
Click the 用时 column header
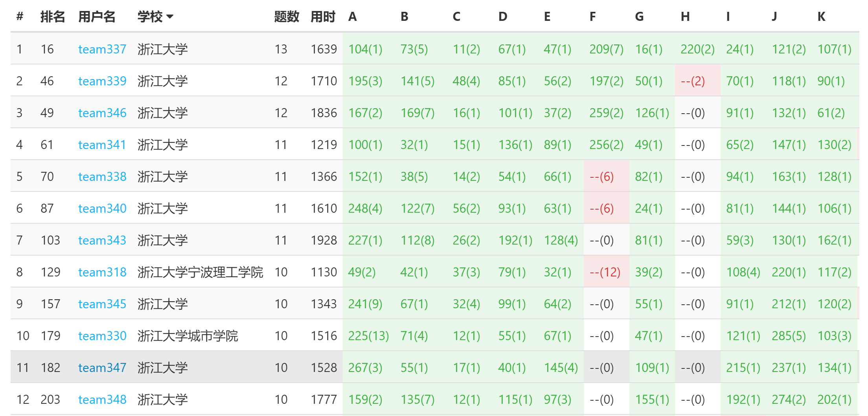(323, 17)
